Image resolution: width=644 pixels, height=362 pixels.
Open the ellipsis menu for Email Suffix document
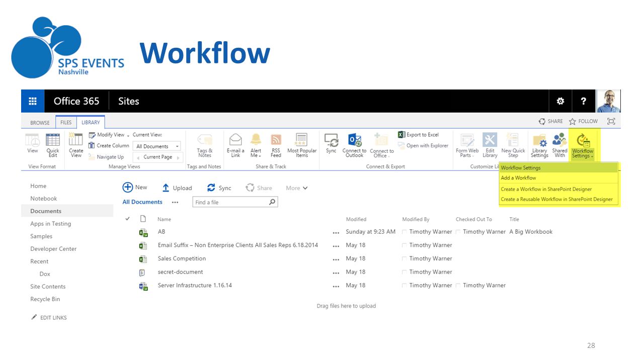tap(336, 246)
